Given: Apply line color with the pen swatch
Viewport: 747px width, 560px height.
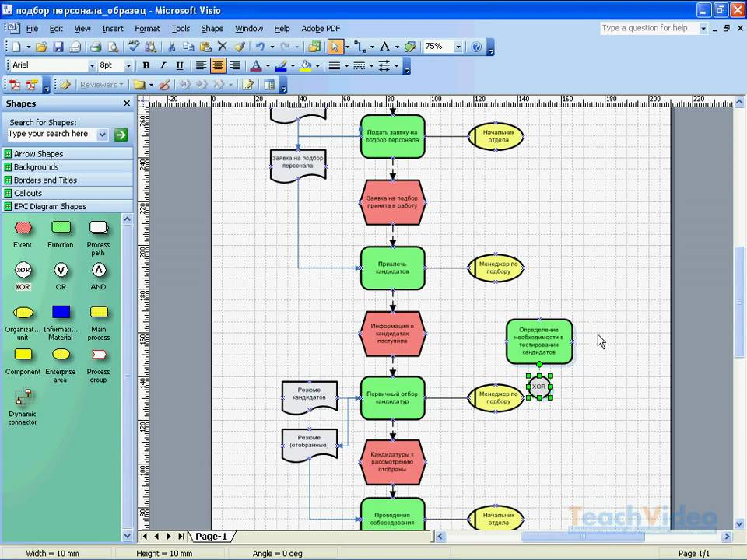Looking at the screenshot, I should click(281, 65).
